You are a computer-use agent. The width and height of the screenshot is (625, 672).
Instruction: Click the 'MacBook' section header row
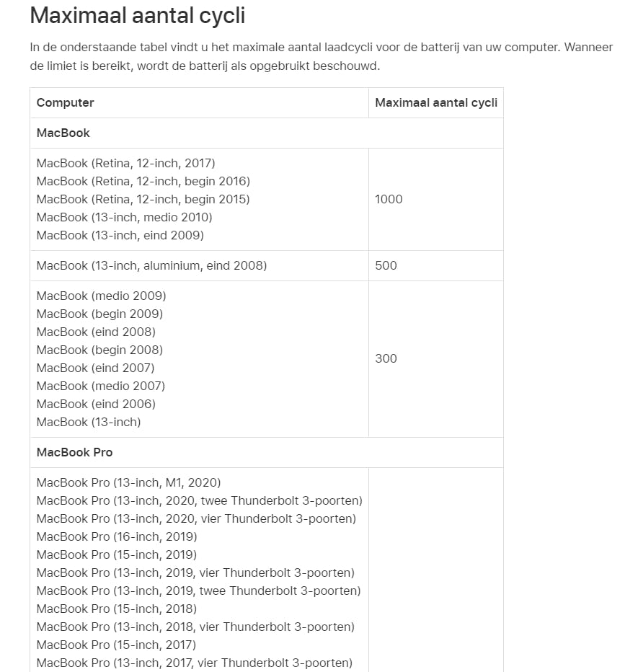coord(63,133)
